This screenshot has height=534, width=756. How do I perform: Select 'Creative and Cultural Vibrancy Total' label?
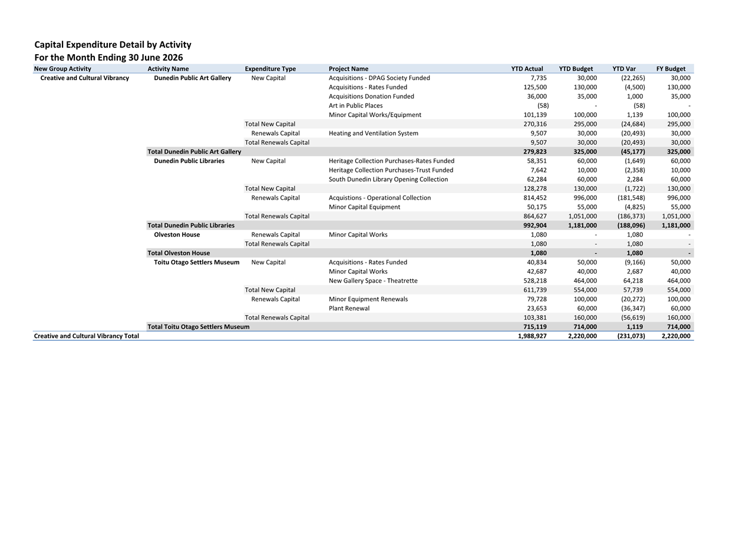pos(87,336)
